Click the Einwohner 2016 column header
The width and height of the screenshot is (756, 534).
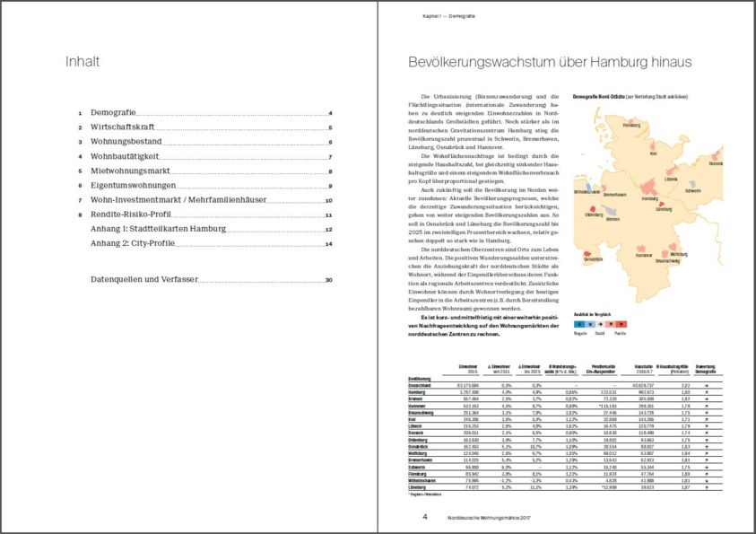pos(467,369)
